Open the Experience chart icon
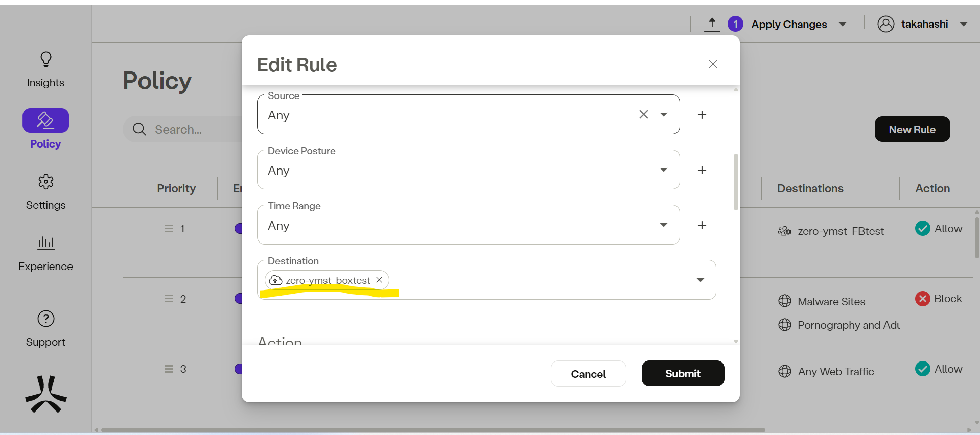 (x=45, y=243)
